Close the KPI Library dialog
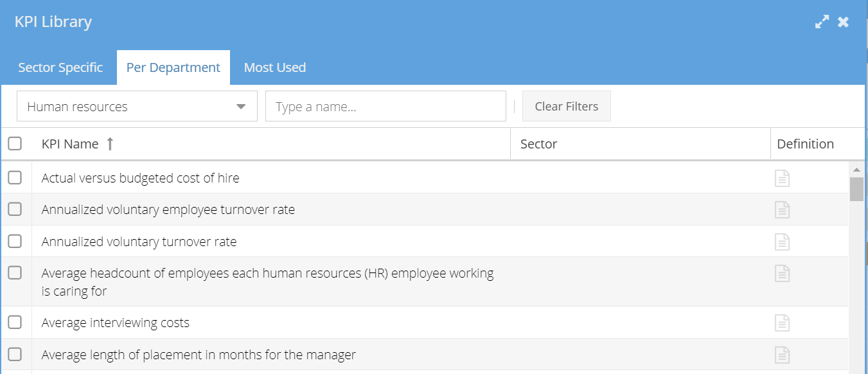The height and width of the screenshot is (374, 868). pyautogui.click(x=844, y=22)
